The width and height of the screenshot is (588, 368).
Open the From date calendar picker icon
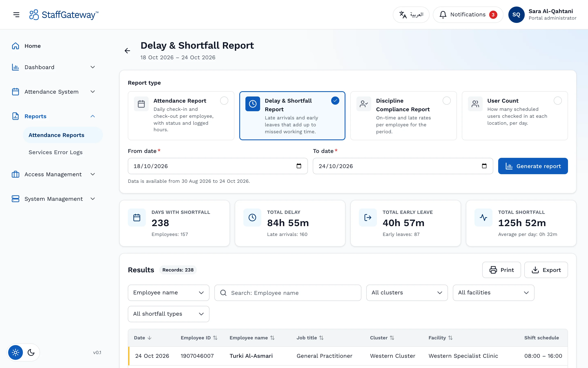(299, 166)
